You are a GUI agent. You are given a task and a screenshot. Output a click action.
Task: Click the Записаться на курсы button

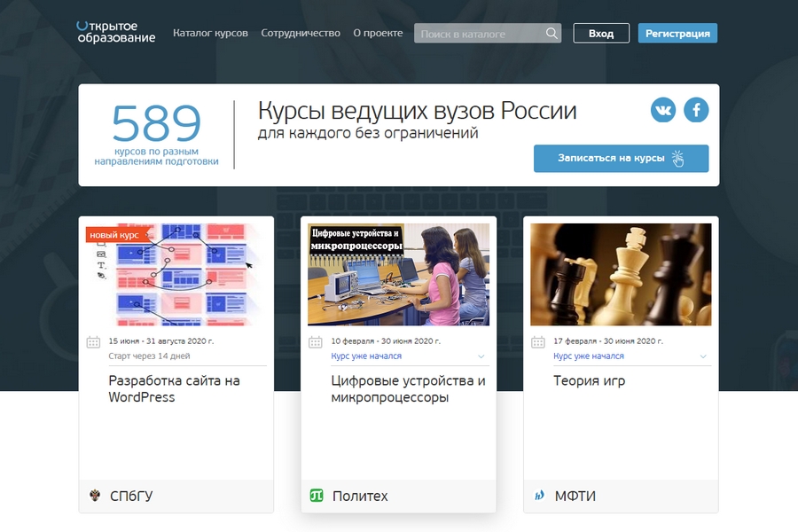[x=621, y=158]
